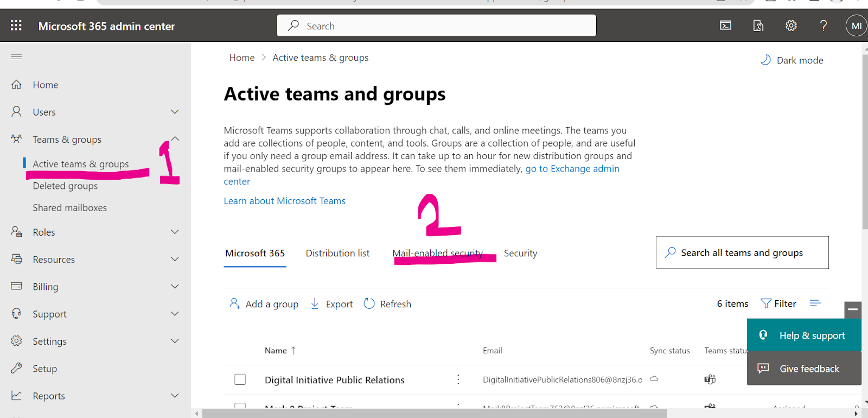Screen dimensions: 868x418
Task: Collapse the Teams & groups chevron
Action: [x=175, y=139]
